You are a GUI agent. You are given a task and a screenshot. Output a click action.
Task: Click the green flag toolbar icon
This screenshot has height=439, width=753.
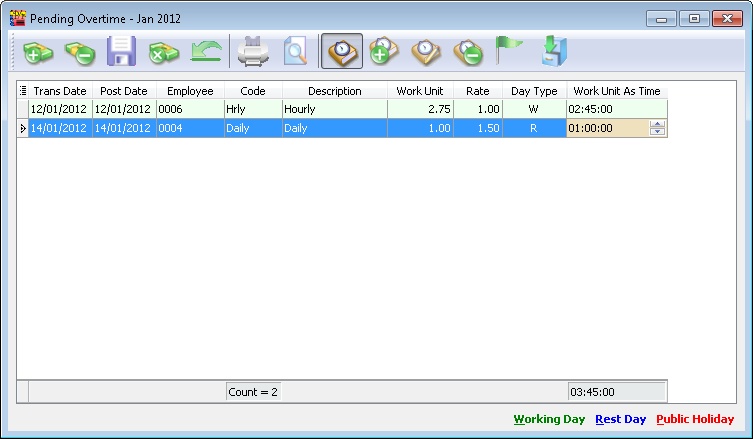509,50
